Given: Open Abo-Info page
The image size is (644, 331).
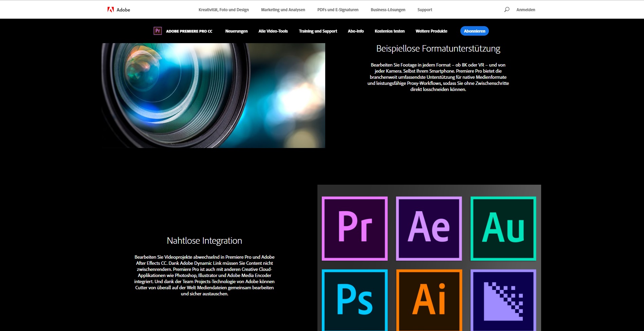Looking at the screenshot, I should (x=356, y=31).
